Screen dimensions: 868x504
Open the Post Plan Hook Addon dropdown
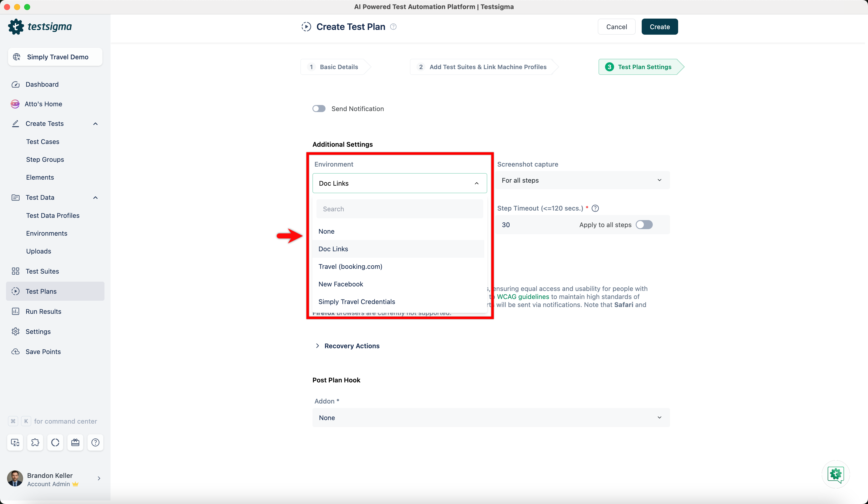491,418
